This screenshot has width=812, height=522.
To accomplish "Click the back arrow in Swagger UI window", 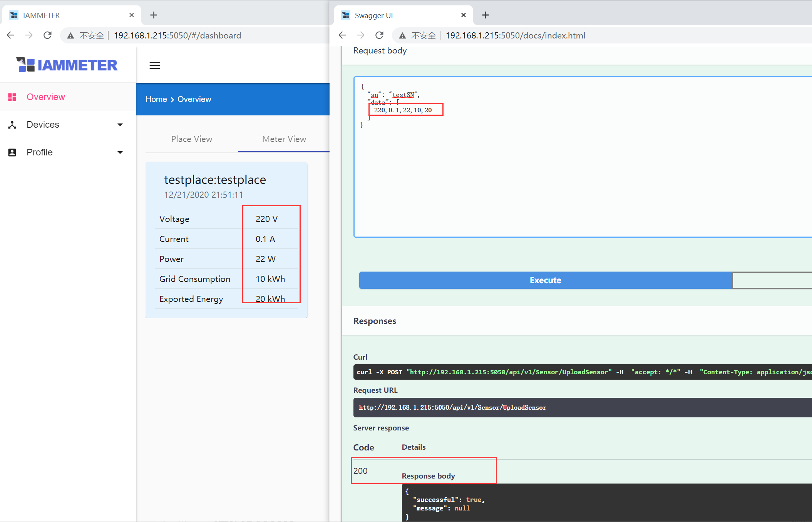I will (342, 35).
